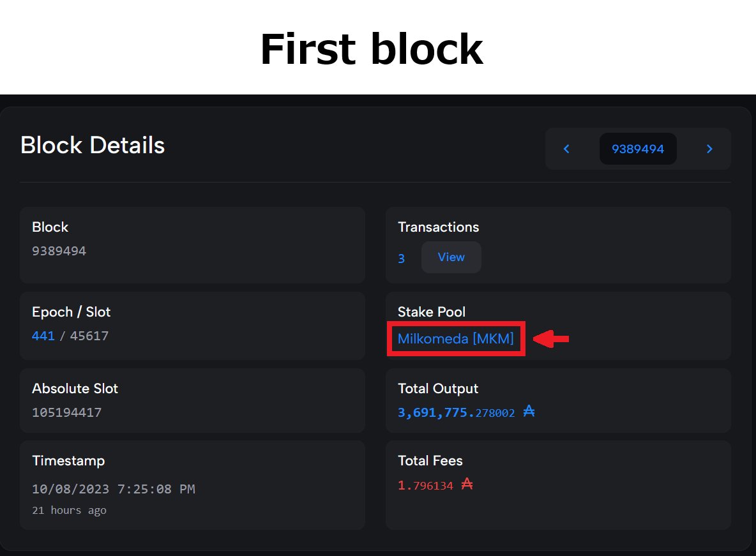The width and height of the screenshot is (756, 556).
Task: Click the '21 hours ago' relative time
Action: [x=69, y=510]
